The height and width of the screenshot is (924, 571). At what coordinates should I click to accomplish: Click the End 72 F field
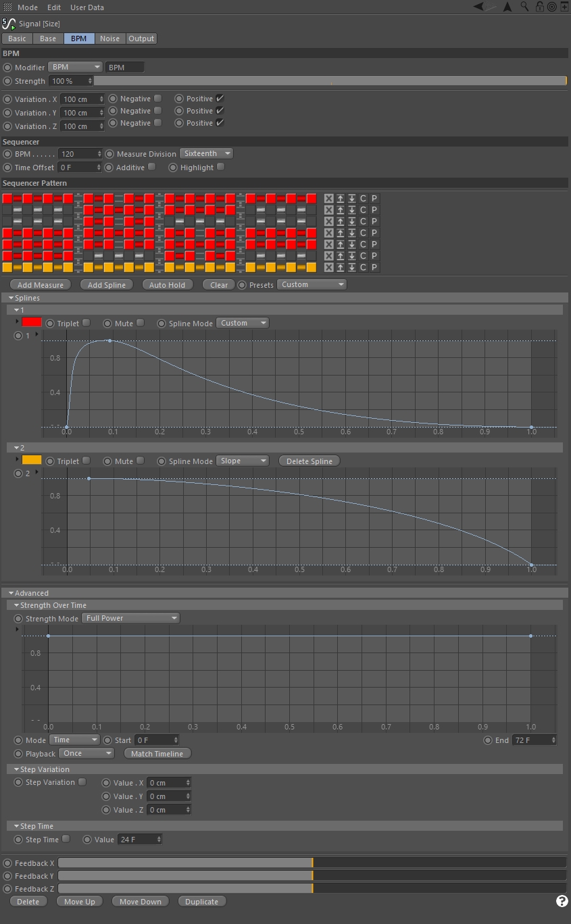point(535,740)
